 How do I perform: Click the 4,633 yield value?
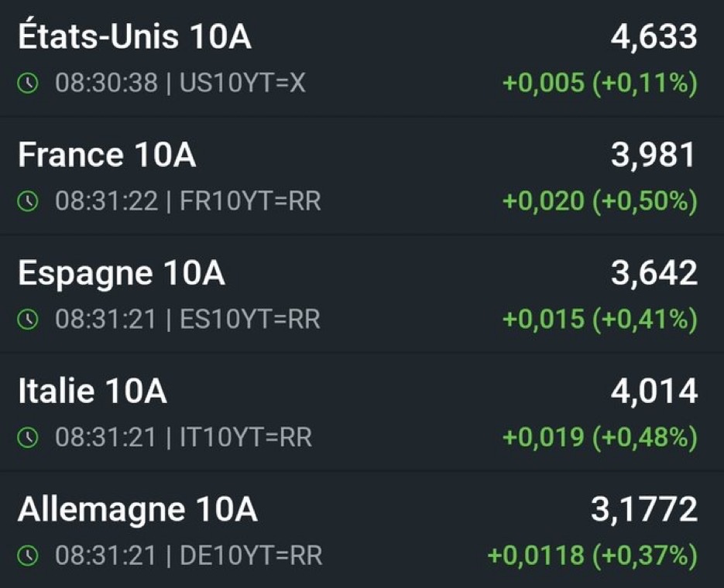(654, 37)
